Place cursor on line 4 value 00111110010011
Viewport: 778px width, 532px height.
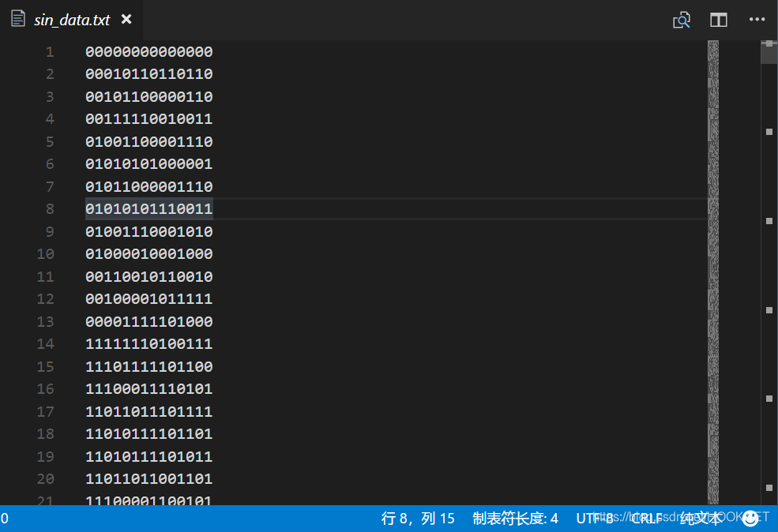tap(148, 119)
